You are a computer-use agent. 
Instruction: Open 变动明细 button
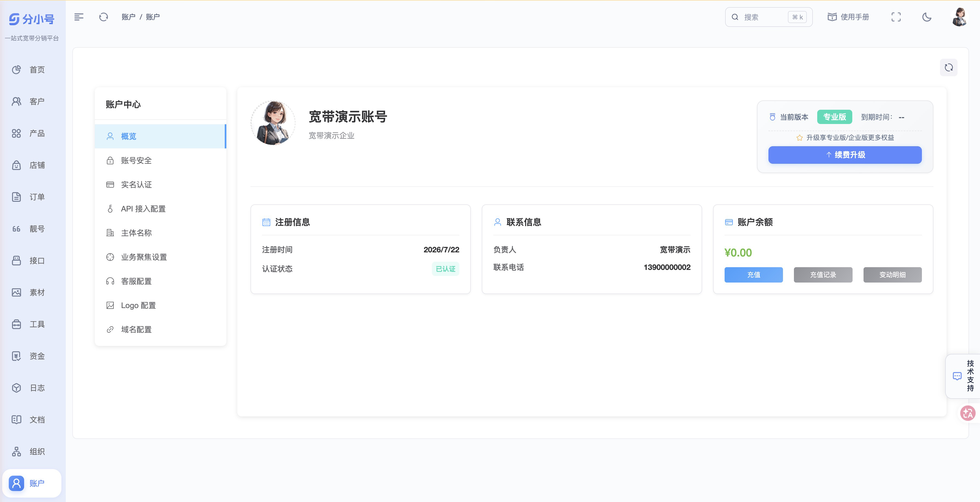893,275
